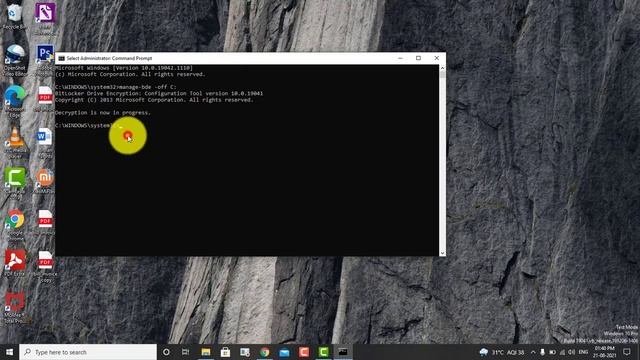The image size is (640, 360).
Task: Open Task View on the taskbar
Action: (x=185, y=352)
